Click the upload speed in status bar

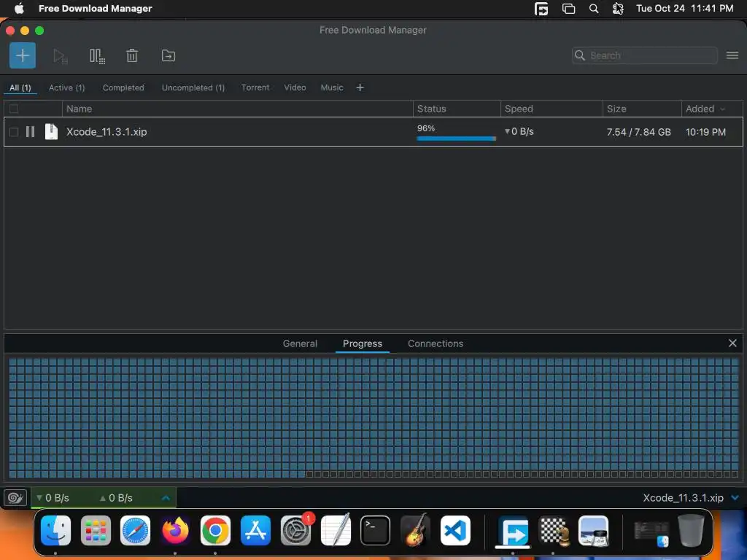[x=116, y=498]
